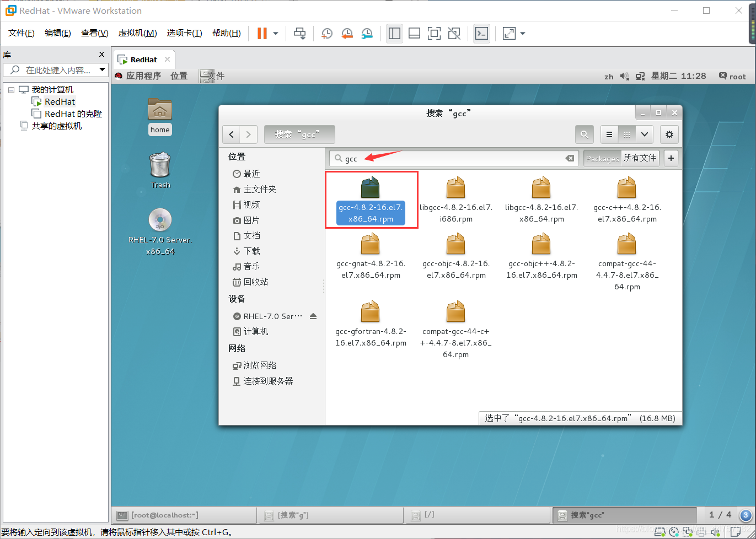Select the Trash desktop icon
Viewport: 756px width, 539px height.
(x=160, y=170)
